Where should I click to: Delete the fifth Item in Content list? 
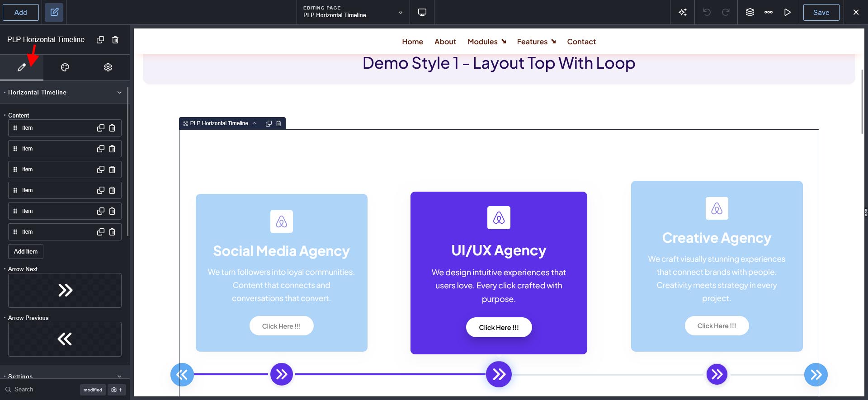[x=112, y=211]
